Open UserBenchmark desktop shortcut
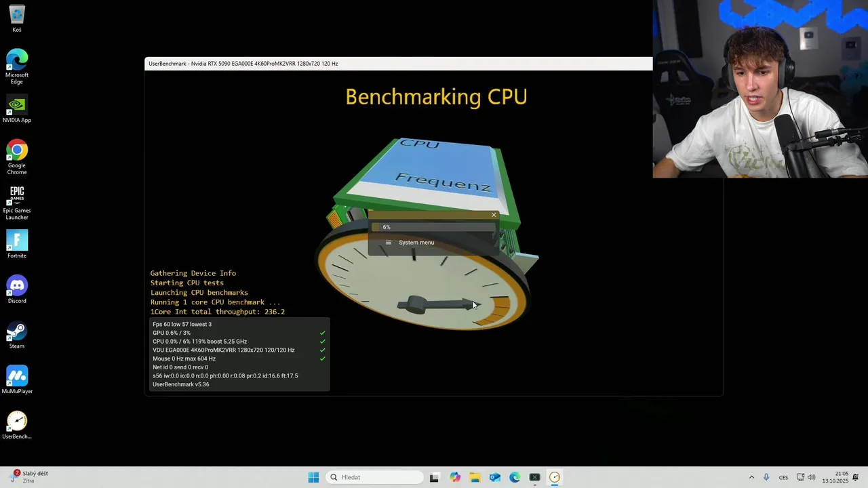Viewport: 868px width, 488px height. point(17,425)
